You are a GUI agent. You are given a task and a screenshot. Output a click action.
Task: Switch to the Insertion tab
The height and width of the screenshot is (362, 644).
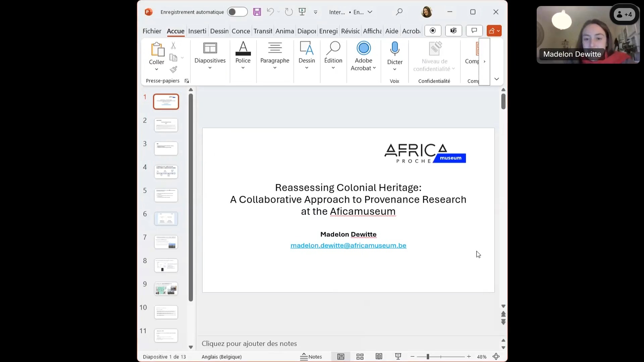tap(197, 31)
